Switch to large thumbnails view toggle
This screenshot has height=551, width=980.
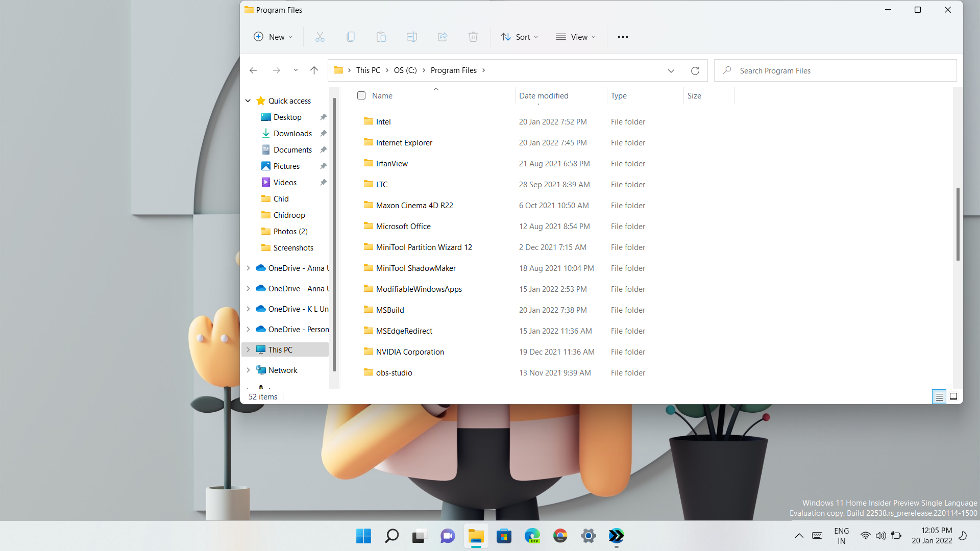(x=953, y=396)
